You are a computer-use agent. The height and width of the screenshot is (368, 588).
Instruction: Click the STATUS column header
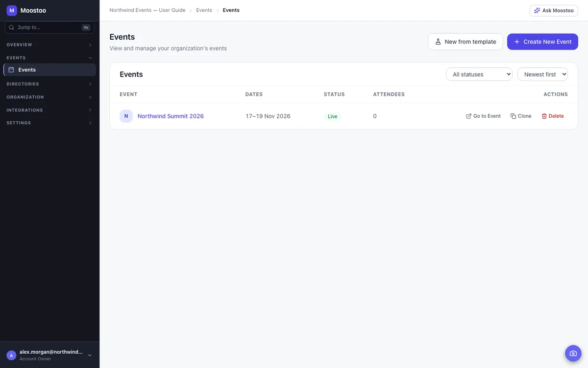click(334, 94)
